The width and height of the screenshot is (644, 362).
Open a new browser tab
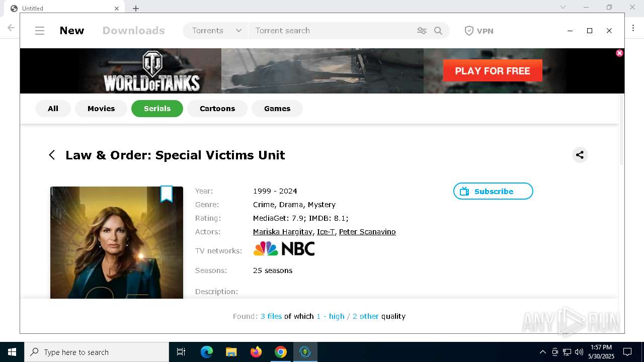coord(136,8)
